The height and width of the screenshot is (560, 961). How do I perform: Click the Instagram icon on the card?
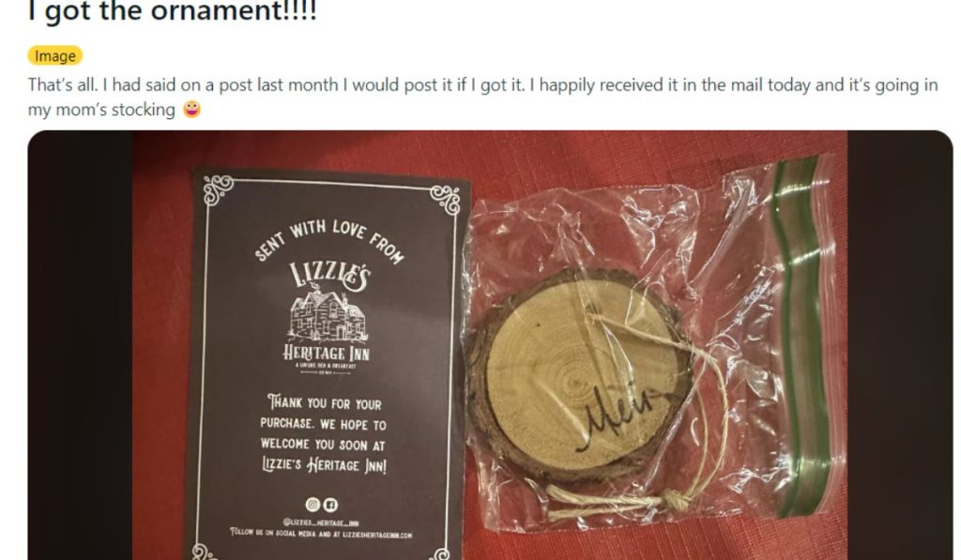click(313, 505)
